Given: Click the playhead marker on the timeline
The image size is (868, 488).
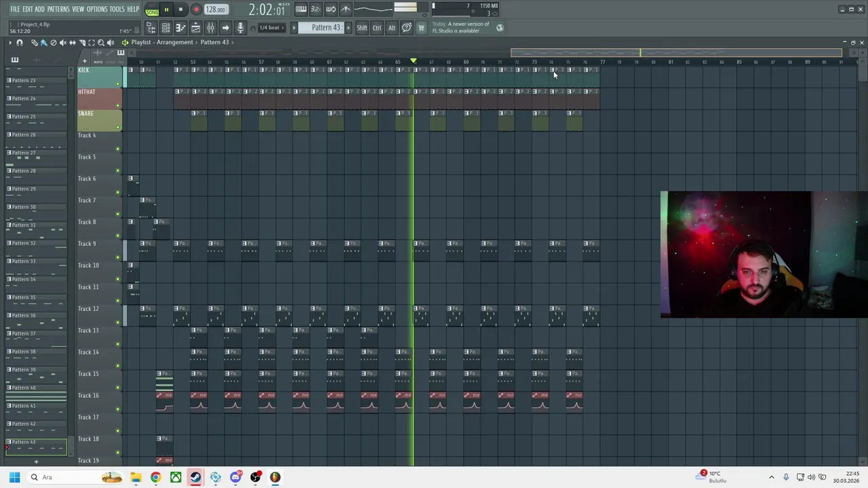Looking at the screenshot, I should coord(414,61).
